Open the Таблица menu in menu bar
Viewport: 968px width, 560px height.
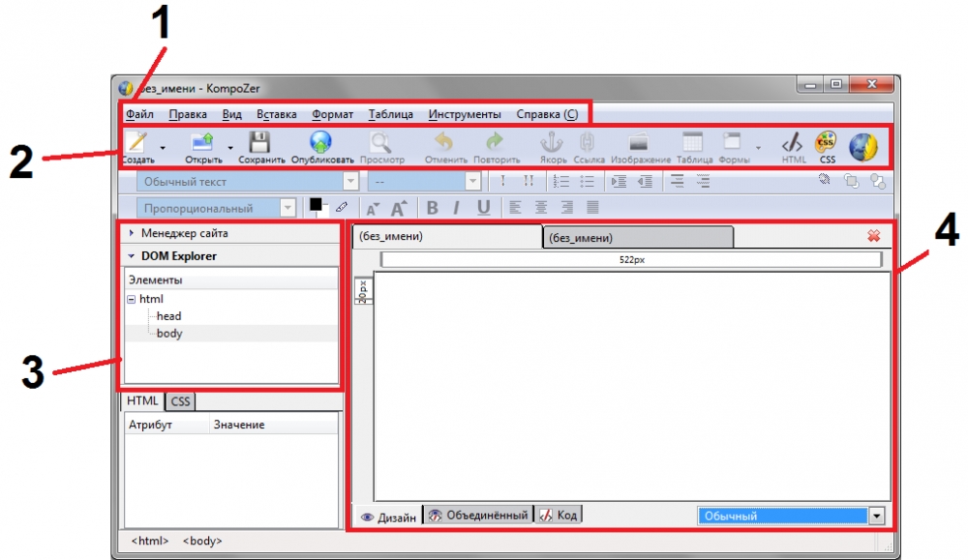click(x=391, y=114)
